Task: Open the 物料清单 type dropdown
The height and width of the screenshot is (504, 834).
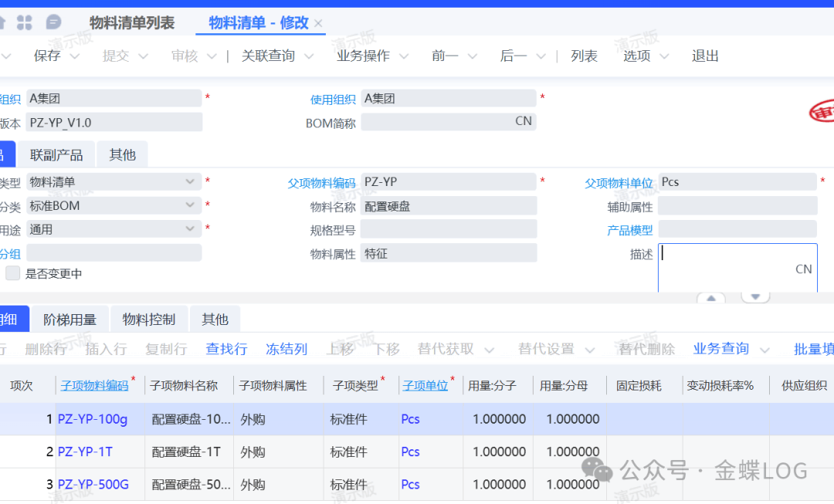Action: [190, 182]
